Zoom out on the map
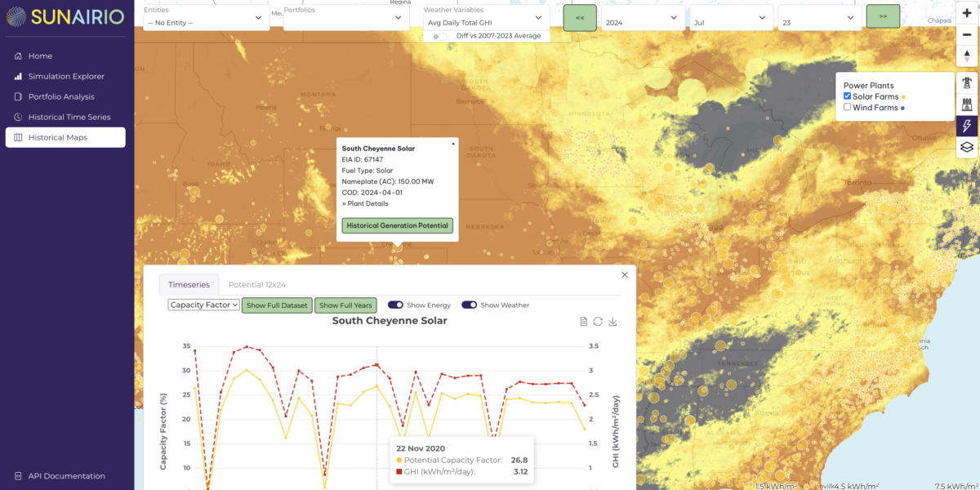The height and width of the screenshot is (490, 980). tap(967, 34)
